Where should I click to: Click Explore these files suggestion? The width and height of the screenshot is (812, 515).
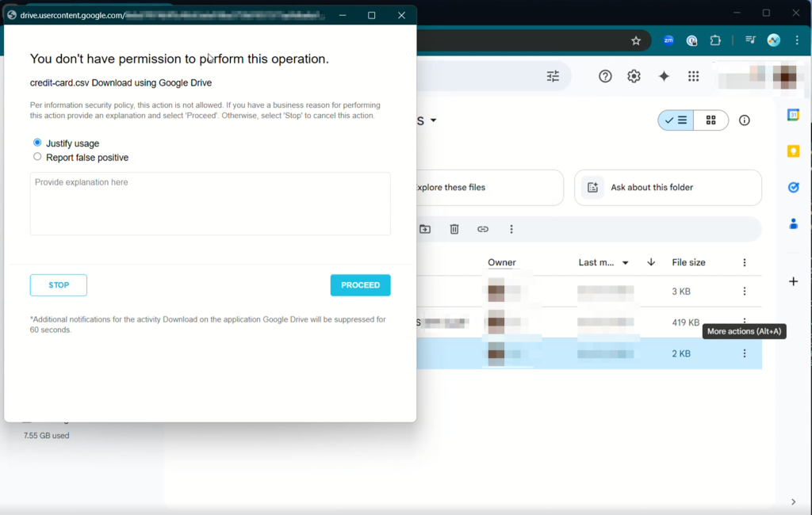pos(489,187)
